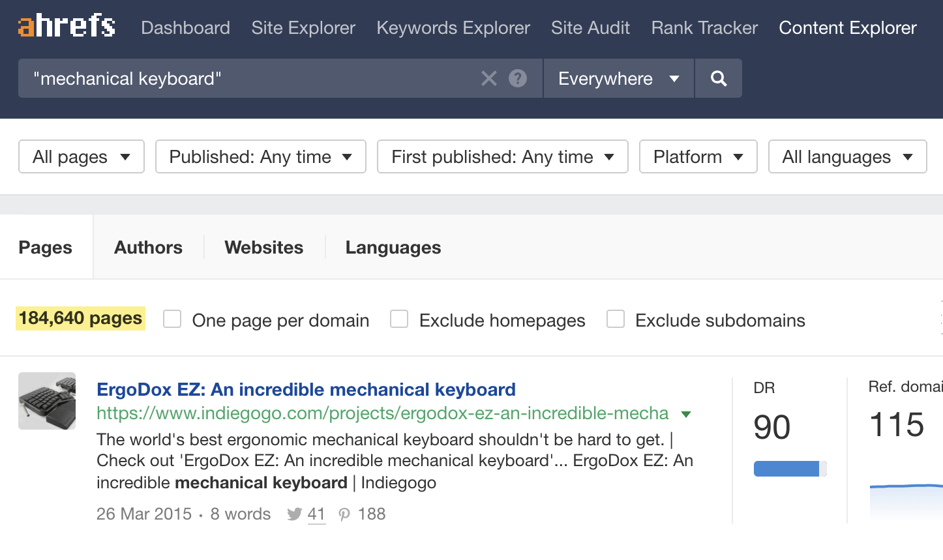Click the Ahrefs logo

(67, 27)
